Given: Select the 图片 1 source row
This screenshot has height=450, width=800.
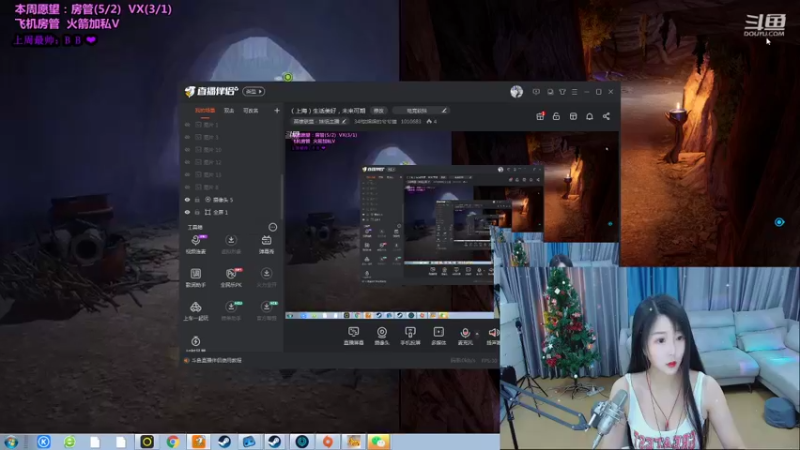Looking at the screenshot, I should (231, 124).
